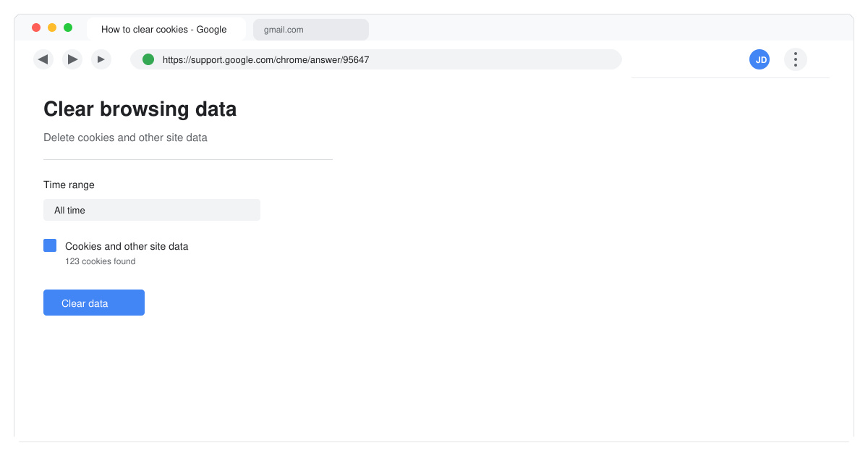Select the How to clear cookies tab
Image resolution: width=868 pixels, height=456 pixels.
(x=166, y=30)
